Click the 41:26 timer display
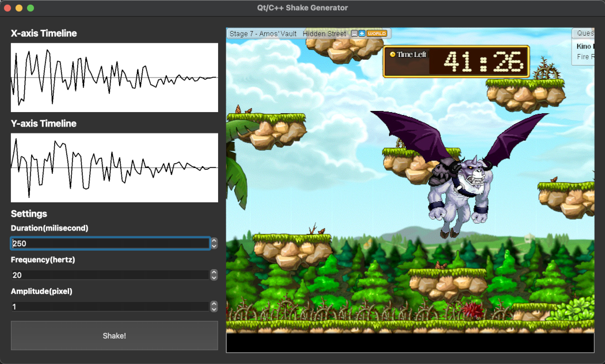Screen dimensions: 605x364 tap(484, 62)
